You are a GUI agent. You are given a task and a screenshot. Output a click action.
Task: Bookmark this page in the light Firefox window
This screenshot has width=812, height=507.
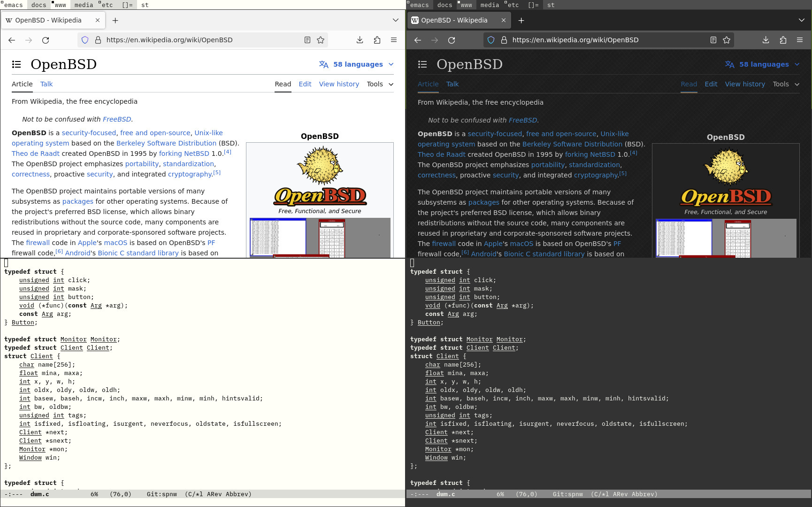(321, 40)
